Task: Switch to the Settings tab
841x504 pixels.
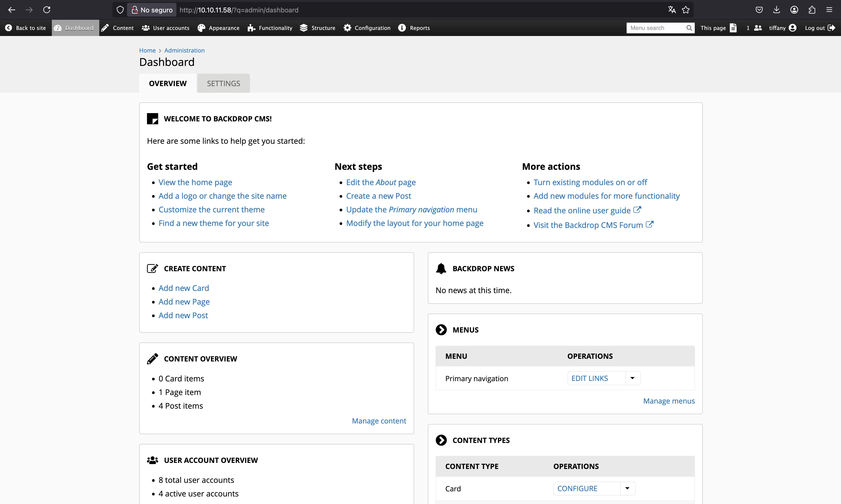Action: [x=223, y=83]
